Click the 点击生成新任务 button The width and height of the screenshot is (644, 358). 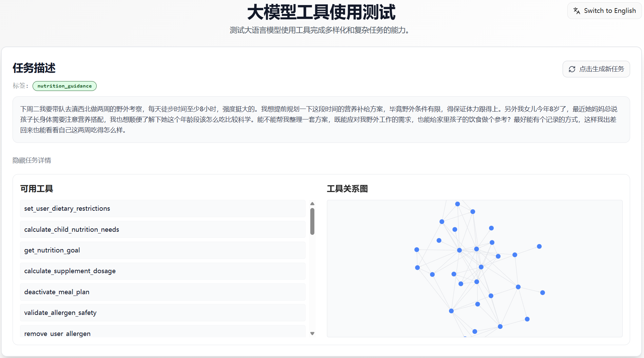pos(596,69)
